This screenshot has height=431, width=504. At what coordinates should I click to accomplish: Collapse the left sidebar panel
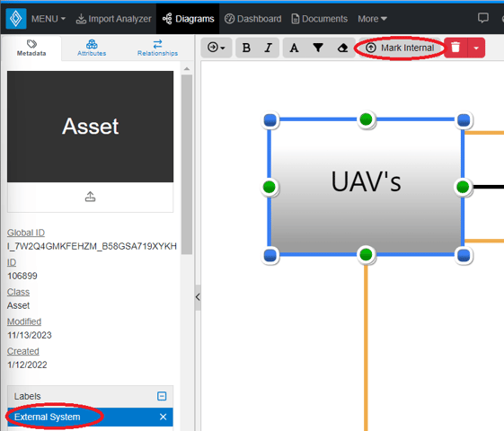[198, 297]
